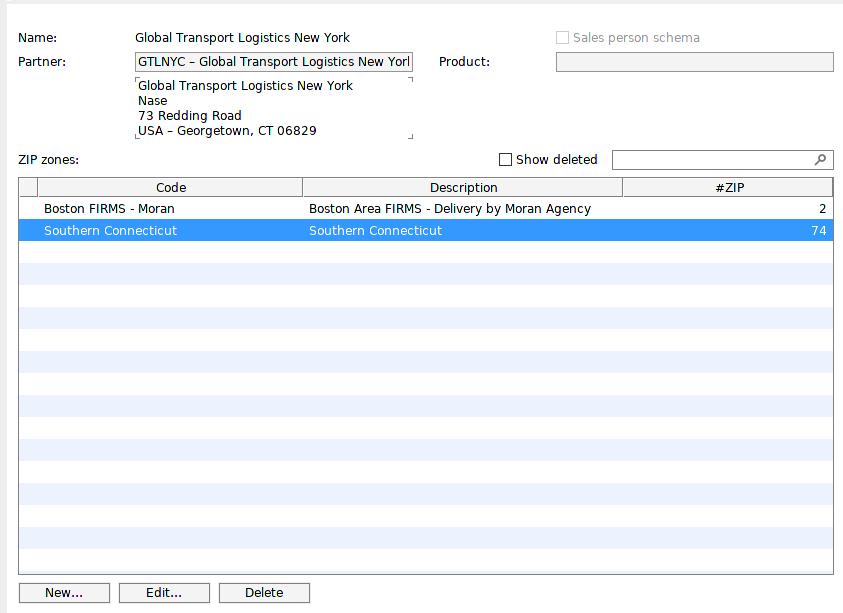Click the Southern Connecticut description cell
843x613 pixels.
463,230
